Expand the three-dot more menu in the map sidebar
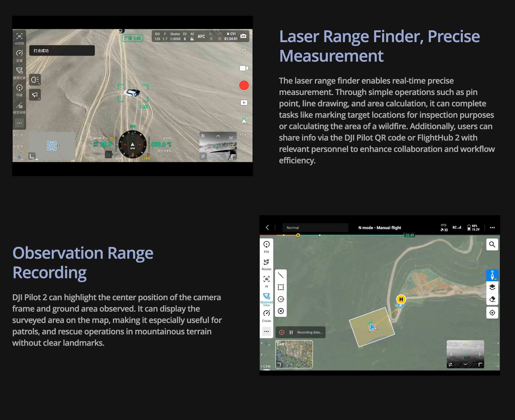The height and width of the screenshot is (420, 515). [x=266, y=332]
